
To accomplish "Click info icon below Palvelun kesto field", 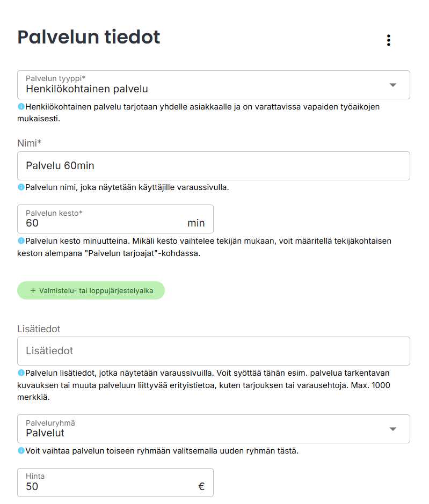I will pos(21,241).
